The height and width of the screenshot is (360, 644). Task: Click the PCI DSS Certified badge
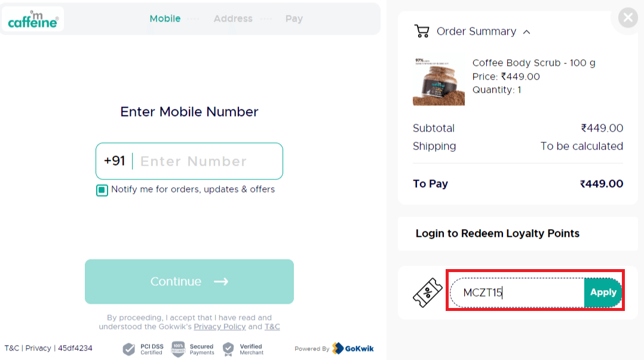(129, 349)
